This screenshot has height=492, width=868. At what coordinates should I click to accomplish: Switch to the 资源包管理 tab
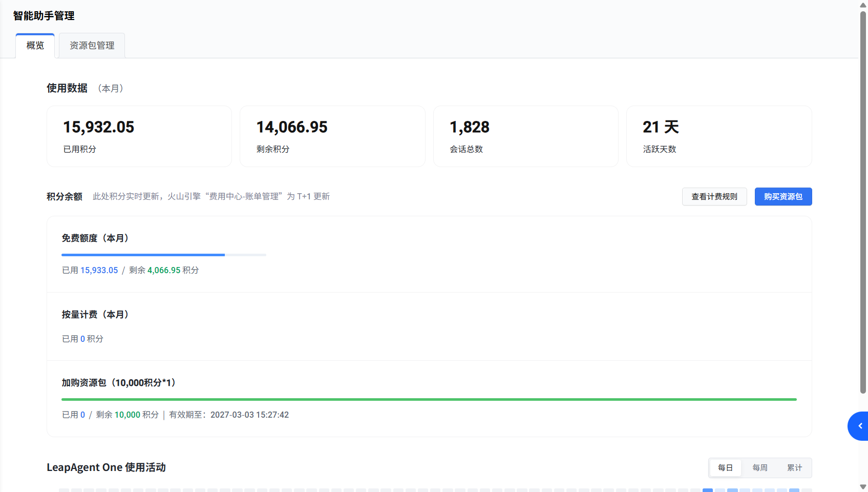pos(92,46)
